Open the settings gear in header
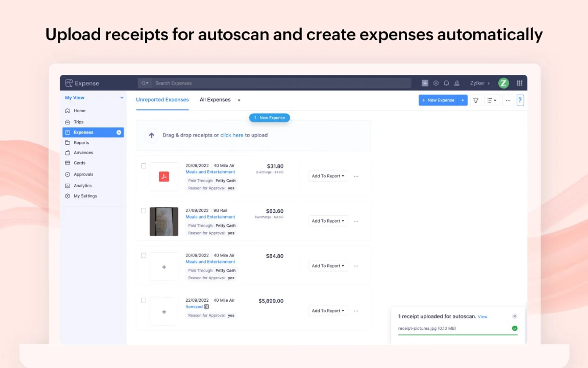 point(436,83)
